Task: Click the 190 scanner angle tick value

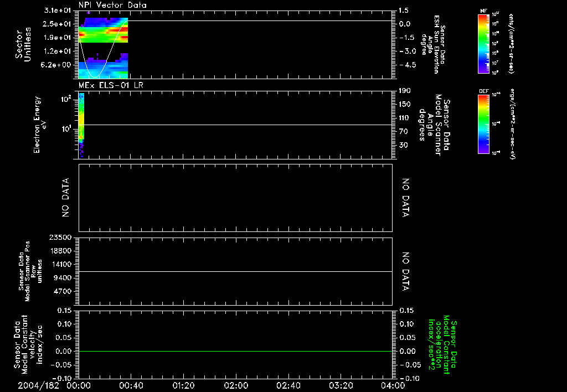Action: (x=405, y=91)
